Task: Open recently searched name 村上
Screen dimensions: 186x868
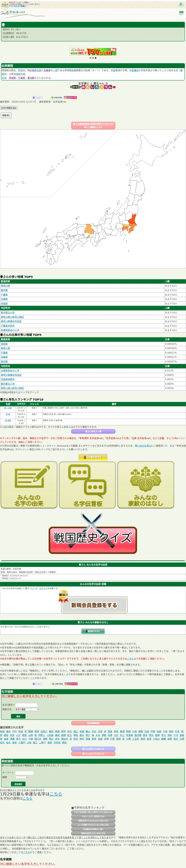Action: pyautogui.click(x=122, y=735)
